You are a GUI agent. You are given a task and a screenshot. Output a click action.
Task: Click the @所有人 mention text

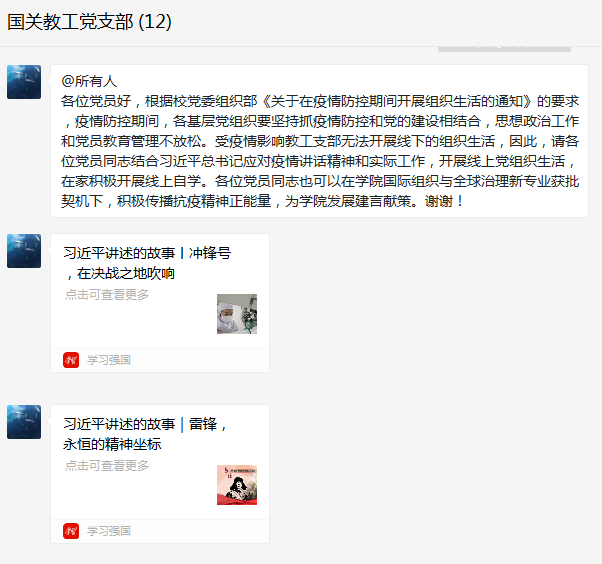click(89, 81)
